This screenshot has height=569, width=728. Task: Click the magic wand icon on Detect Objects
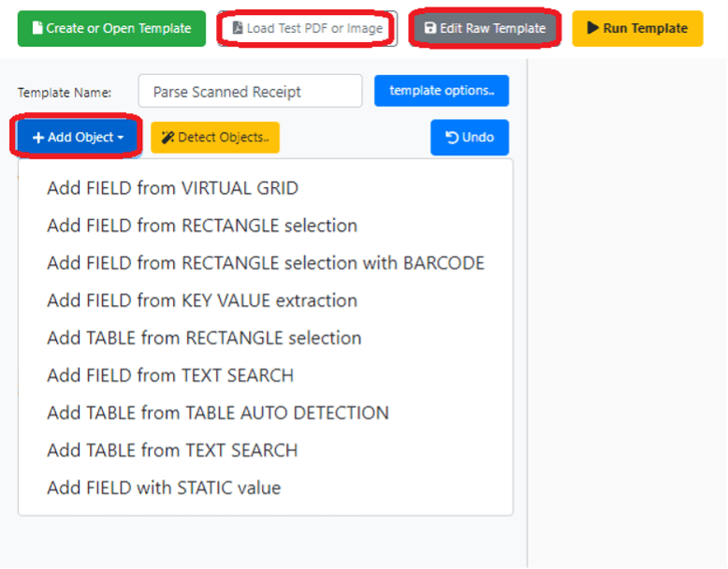(x=167, y=138)
